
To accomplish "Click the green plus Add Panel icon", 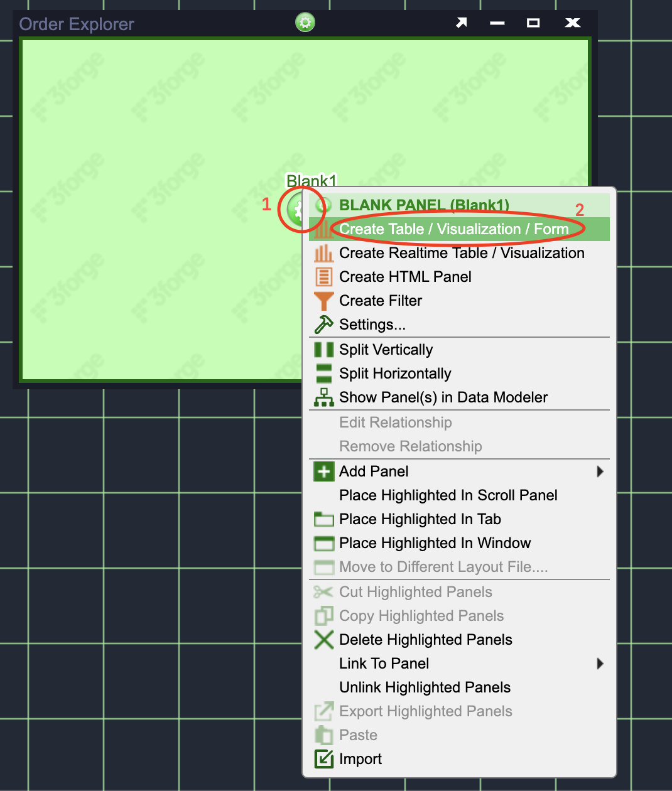I will (x=323, y=471).
